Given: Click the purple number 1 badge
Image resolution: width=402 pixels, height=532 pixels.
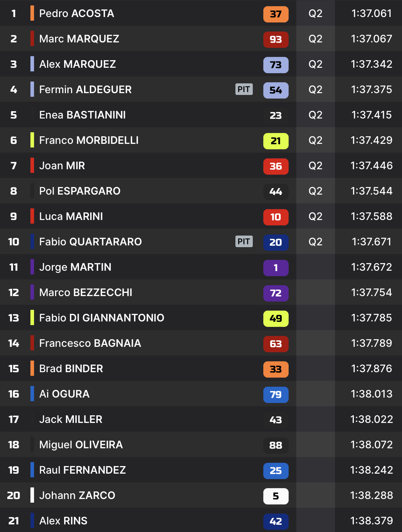Looking at the screenshot, I should point(276,268).
